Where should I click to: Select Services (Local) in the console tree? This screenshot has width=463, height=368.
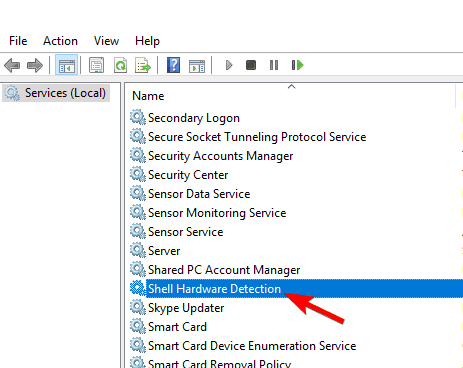(x=56, y=93)
